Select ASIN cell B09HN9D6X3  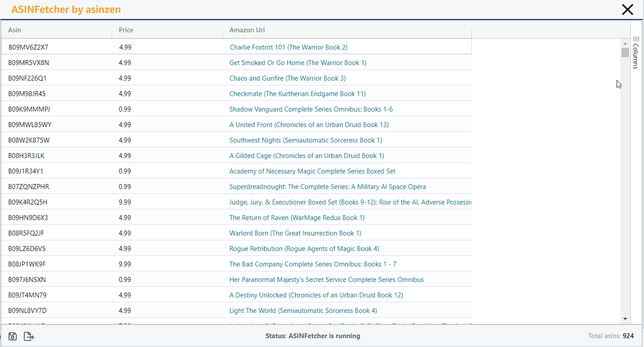click(28, 218)
